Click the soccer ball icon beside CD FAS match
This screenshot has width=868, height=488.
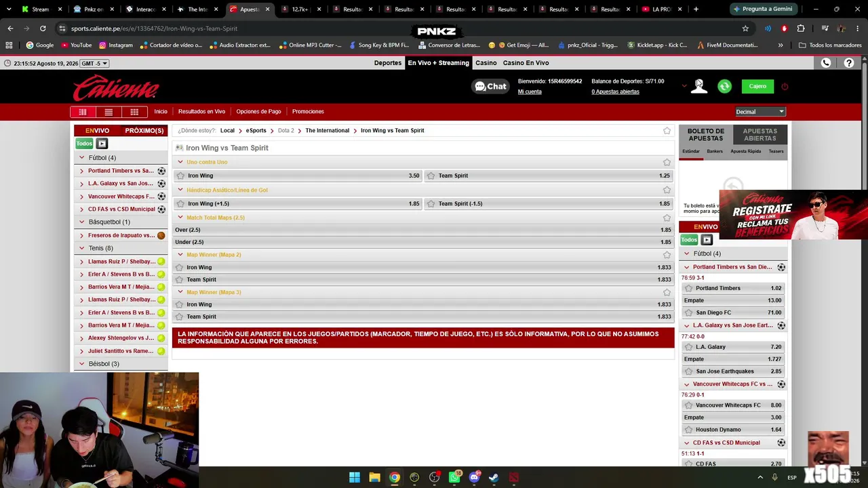coord(161,209)
